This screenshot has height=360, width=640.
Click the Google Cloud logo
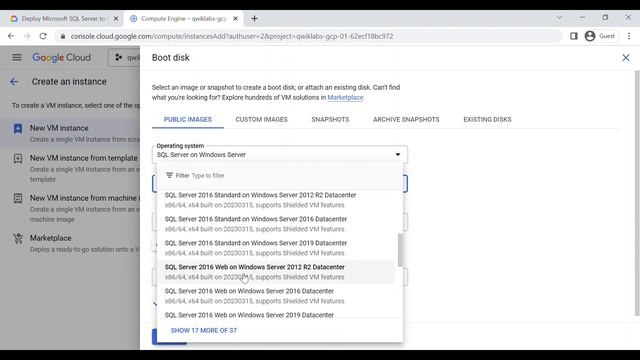pyautogui.click(x=62, y=58)
